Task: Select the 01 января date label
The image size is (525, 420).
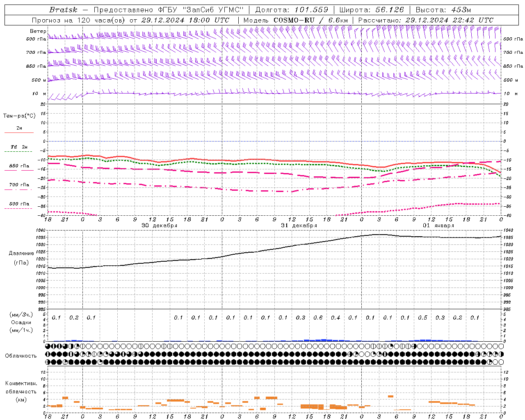Action: point(438,226)
